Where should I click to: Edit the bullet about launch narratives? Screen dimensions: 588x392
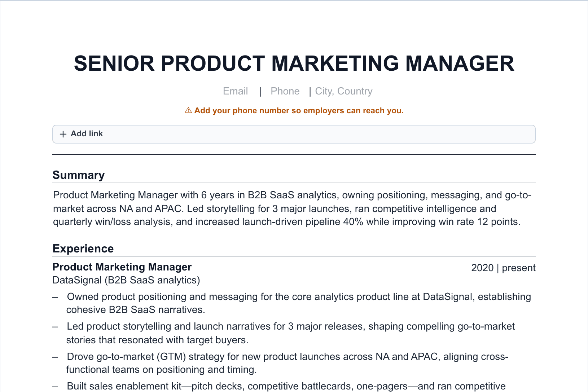click(291, 333)
